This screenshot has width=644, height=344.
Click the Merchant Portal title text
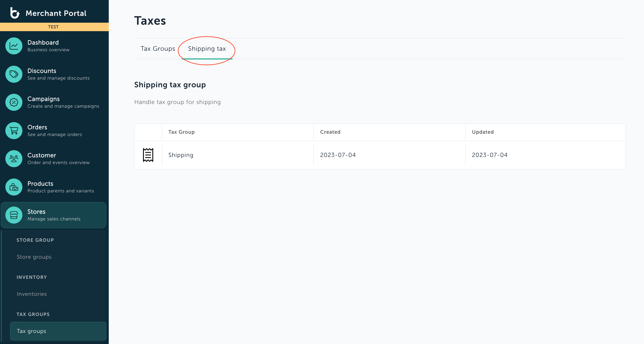pos(56,13)
